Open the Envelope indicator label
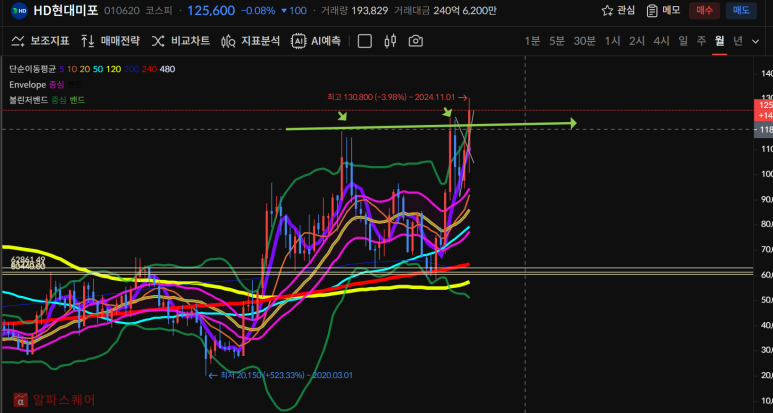 coord(28,85)
